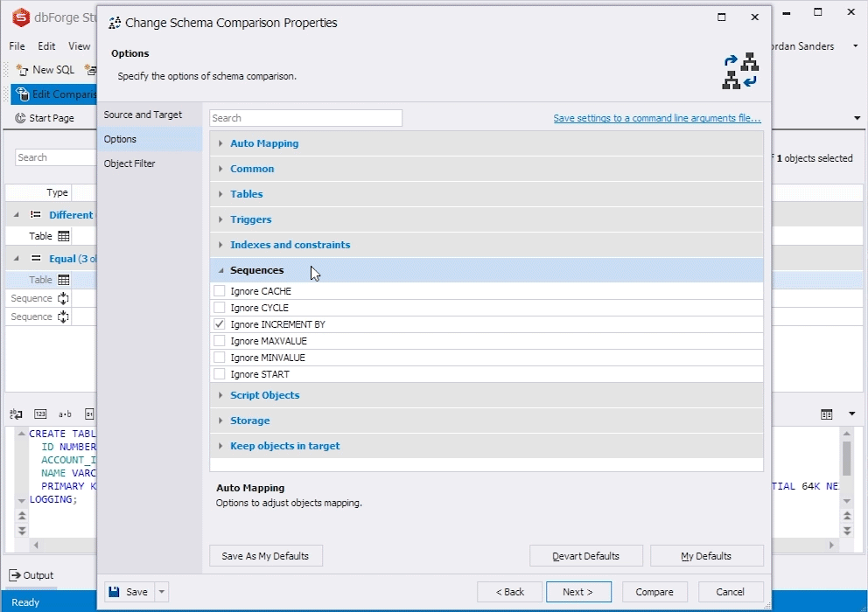Proceed with the Next button

578,592
